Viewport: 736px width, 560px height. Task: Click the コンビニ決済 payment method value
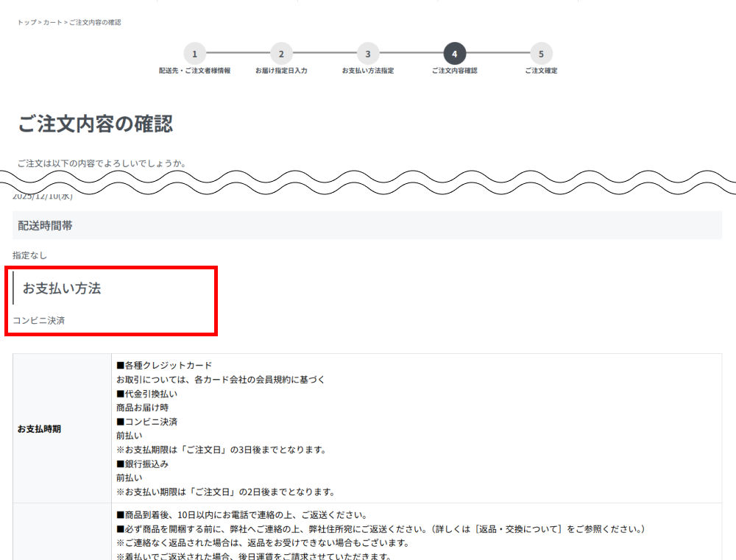(38, 321)
